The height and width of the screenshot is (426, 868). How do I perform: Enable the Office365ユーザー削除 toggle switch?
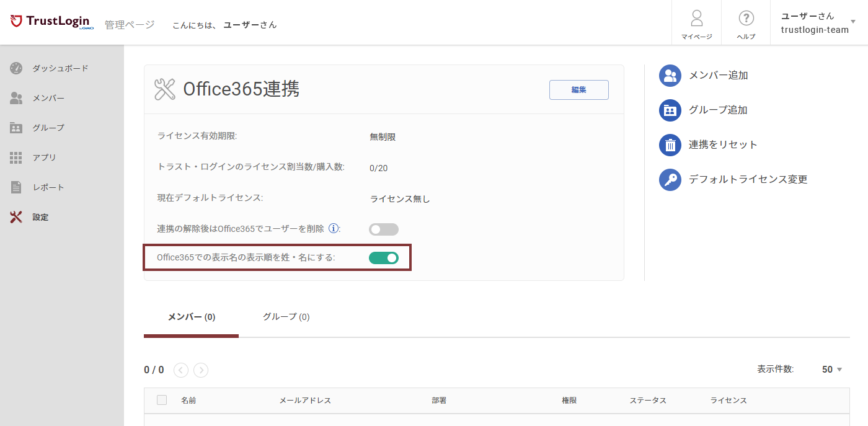[383, 229]
